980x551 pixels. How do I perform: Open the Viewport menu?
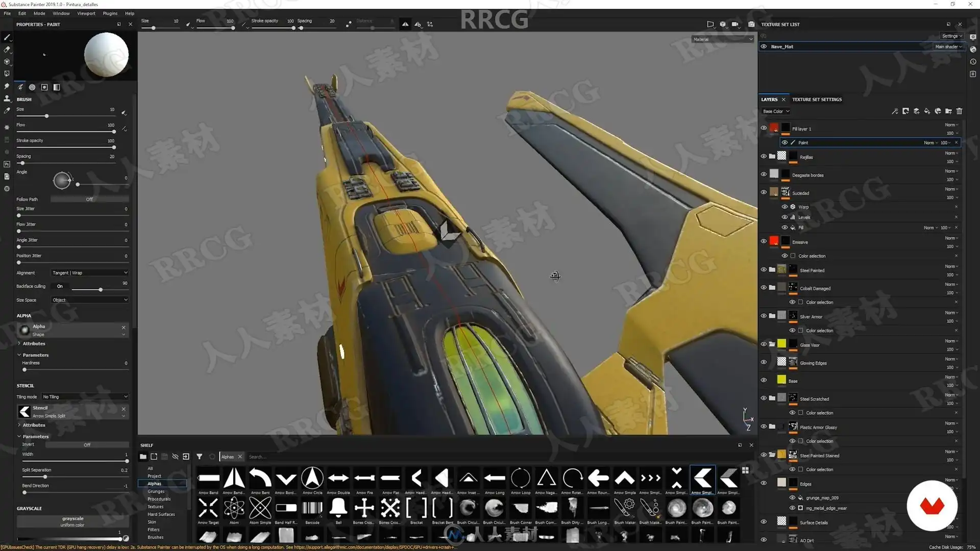[86, 14]
